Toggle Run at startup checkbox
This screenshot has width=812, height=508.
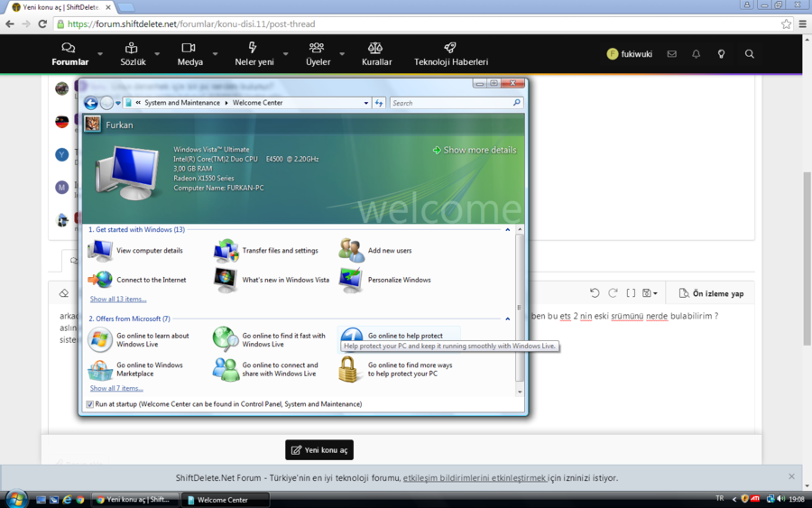point(90,404)
